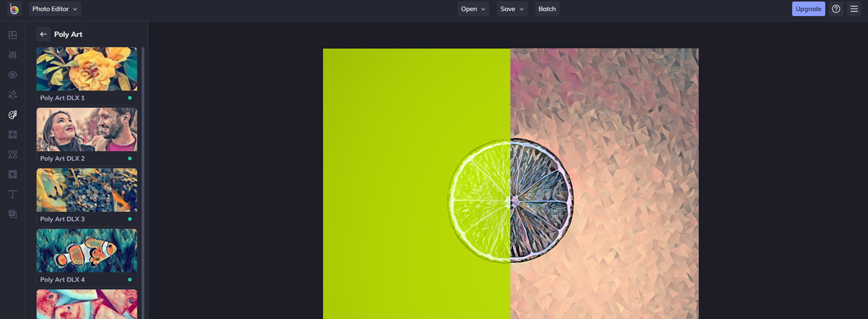Screen dimensions: 868x319
Task: Click the Upgrade button
Action: 808,9
